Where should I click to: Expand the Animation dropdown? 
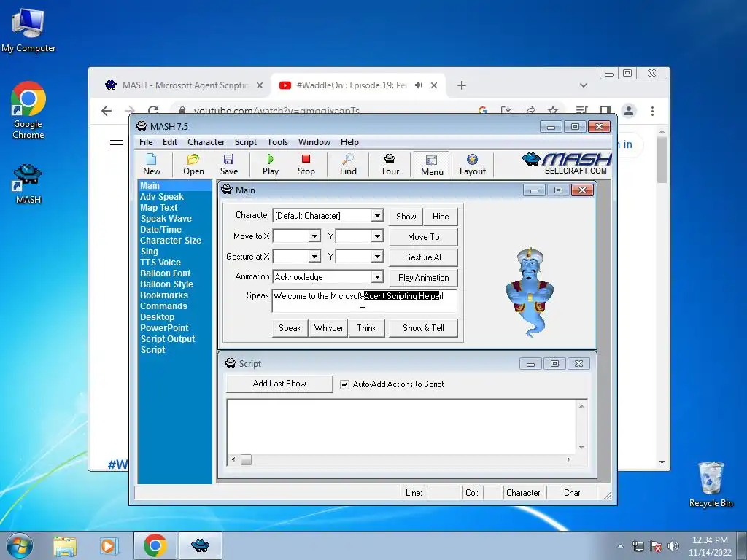coord(377,276)
